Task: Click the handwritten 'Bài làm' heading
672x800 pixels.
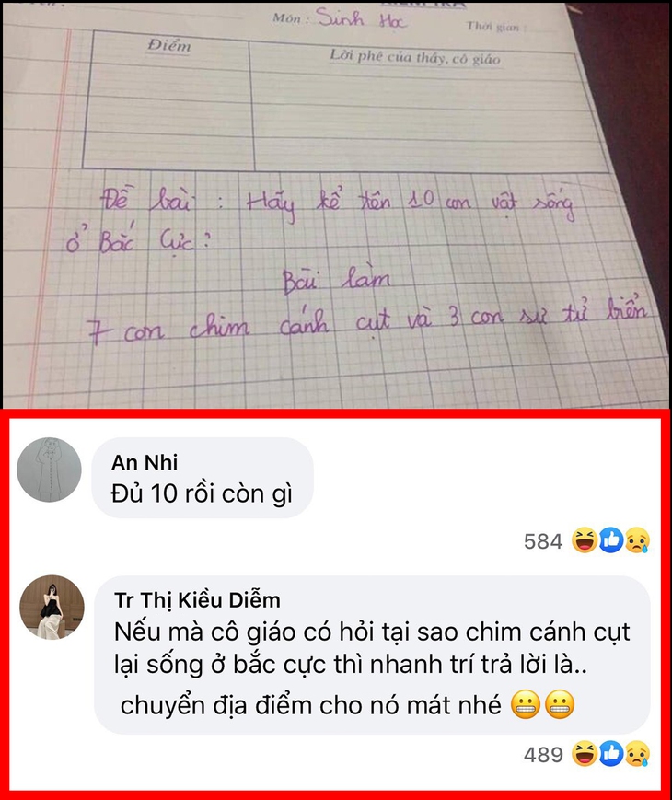Action: (x=336, y=280)
